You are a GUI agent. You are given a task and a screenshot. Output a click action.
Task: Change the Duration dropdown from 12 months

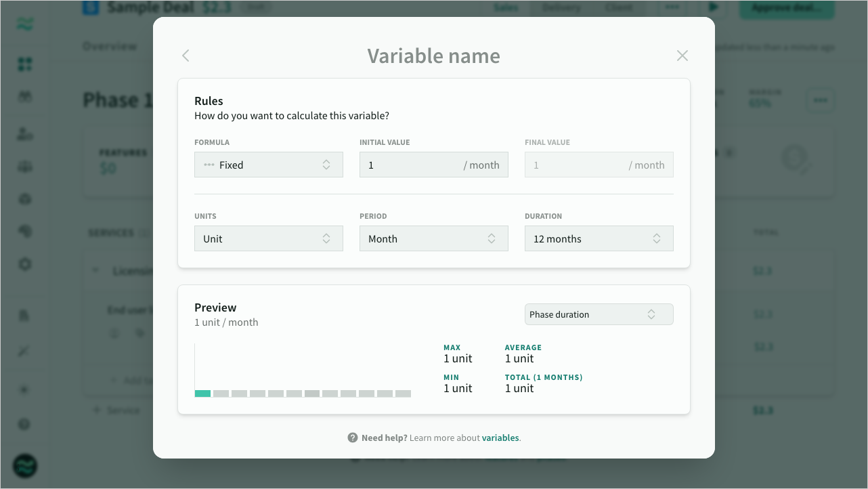599,238
